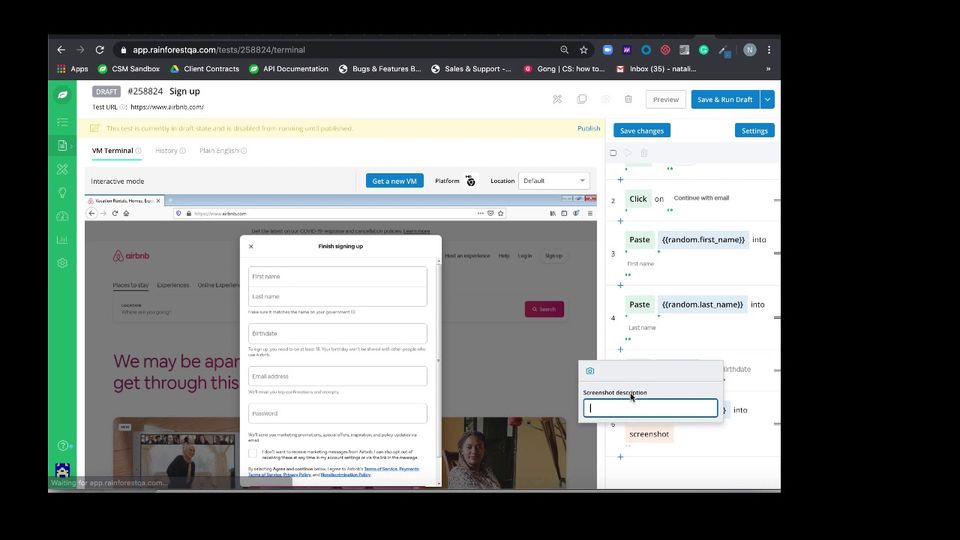Click the First name field in the signup form
960x540 pixels.
pos(337,277)
